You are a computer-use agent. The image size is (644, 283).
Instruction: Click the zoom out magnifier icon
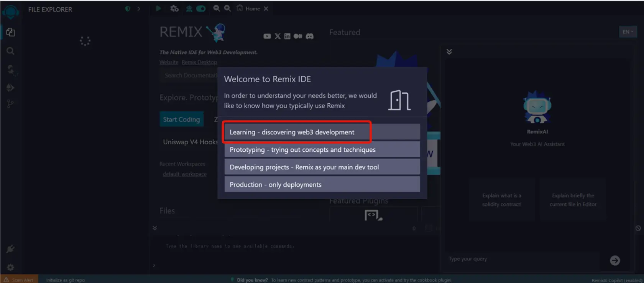[217, 8]
